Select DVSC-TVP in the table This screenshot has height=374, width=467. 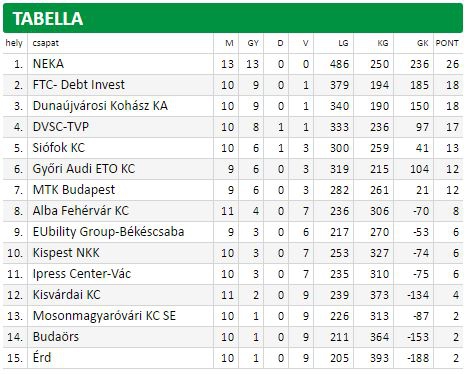tap(61, 127)
